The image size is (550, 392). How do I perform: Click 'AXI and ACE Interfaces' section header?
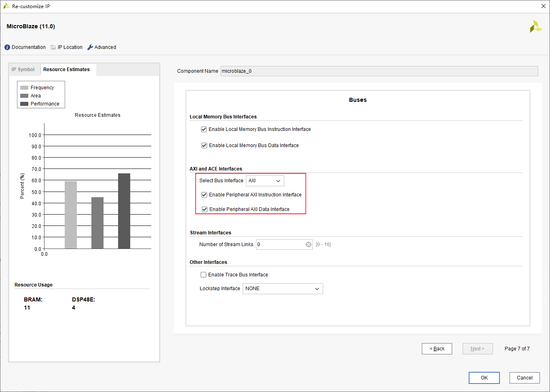point(216,169)
